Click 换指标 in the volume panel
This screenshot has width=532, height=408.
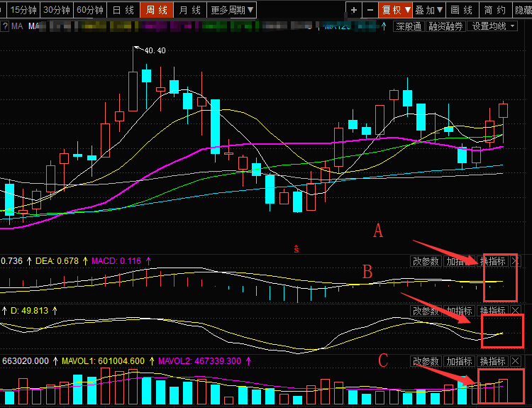point(492,361)
